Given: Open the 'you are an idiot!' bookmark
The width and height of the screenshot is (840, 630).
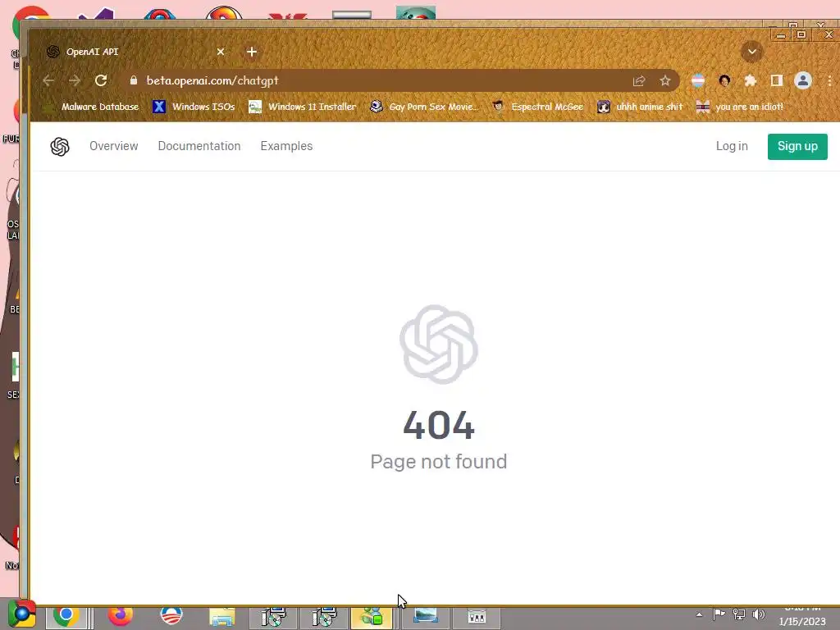Looking at the screenshot, I should click(740, 107).
